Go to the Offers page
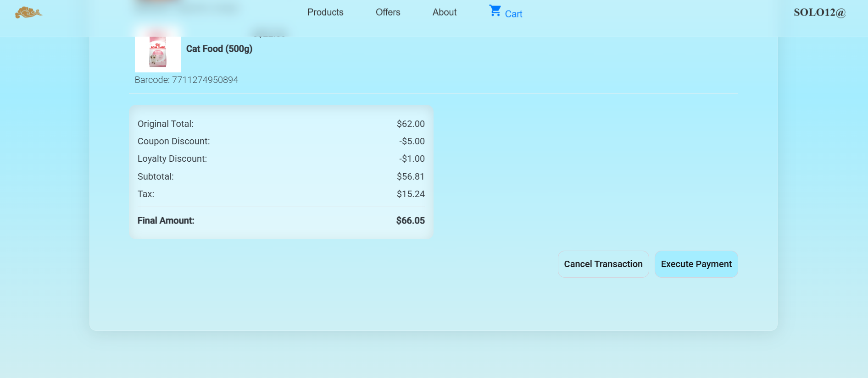 388,12
